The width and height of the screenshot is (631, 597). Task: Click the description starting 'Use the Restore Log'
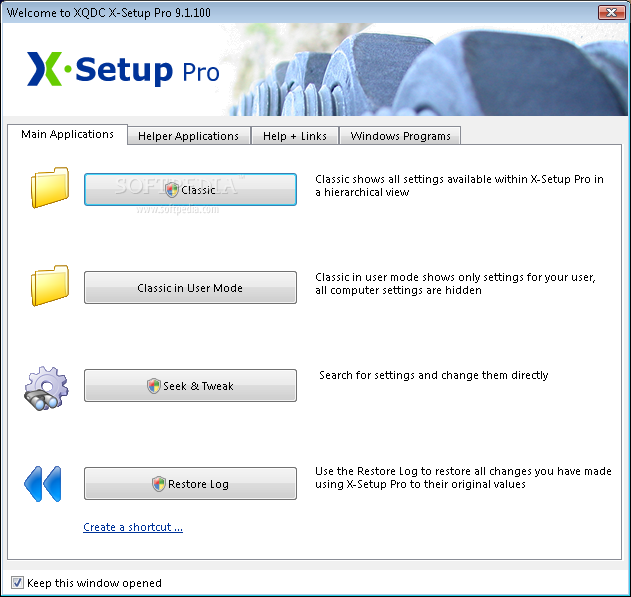463,478
